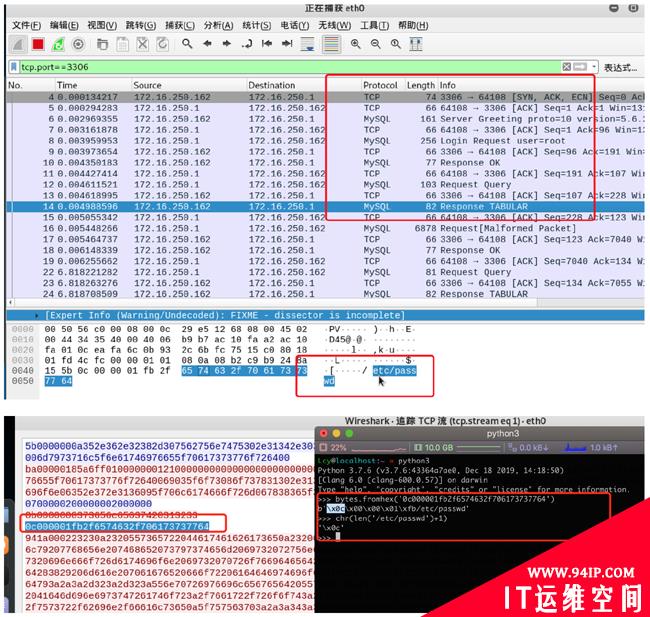The height and width of the screenshot is (617, 650).
Task: Expand the Expert Info FIXME tree item
Action: 37,315
